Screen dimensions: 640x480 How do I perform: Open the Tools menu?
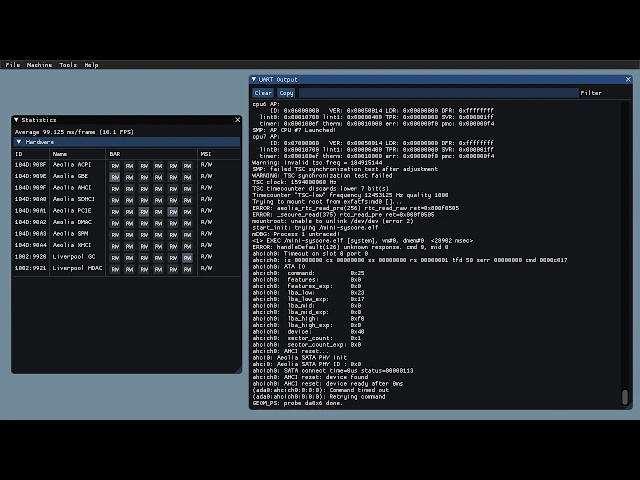[x=68, y=65]
